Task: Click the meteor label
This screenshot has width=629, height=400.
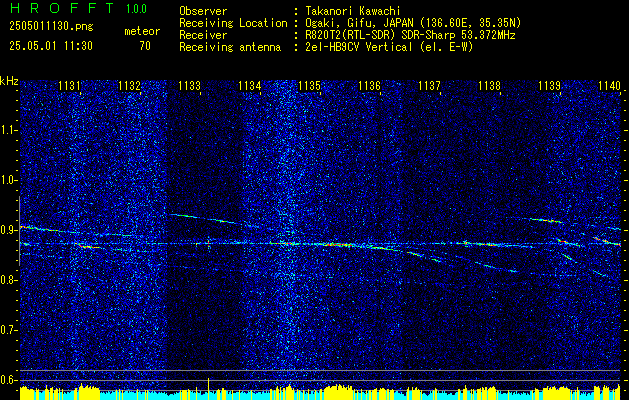Action: [142, 31]
